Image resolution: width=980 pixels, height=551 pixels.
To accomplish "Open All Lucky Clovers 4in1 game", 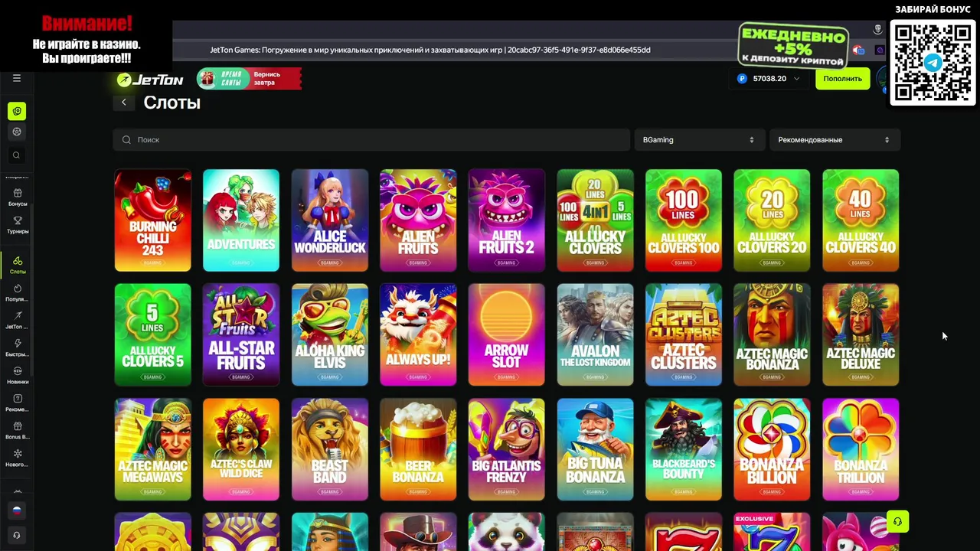I will pos(595,220).
